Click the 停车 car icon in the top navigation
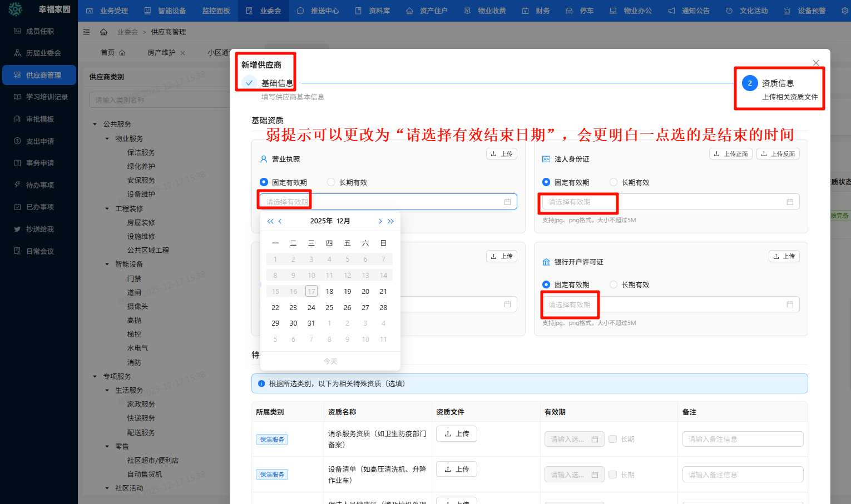Screen dimensions: 851x504 [569, 11]
